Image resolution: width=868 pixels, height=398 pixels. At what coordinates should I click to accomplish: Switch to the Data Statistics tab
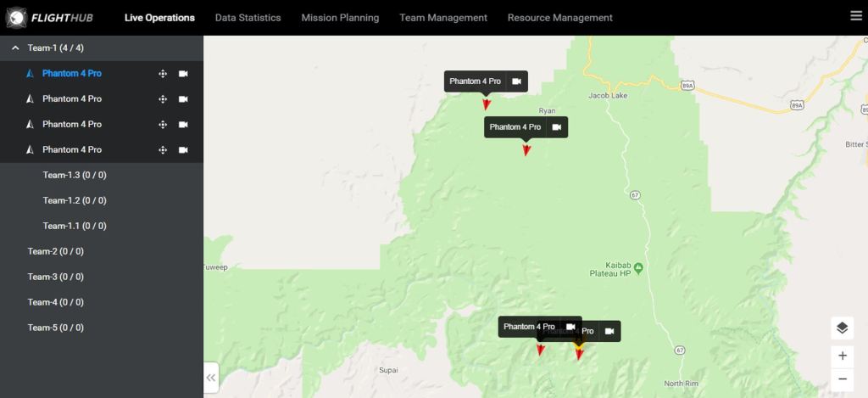(248, 17)
